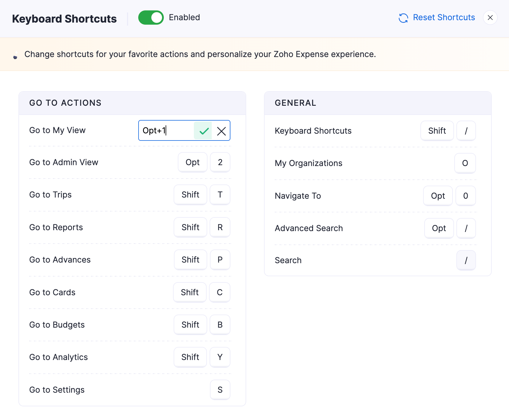Select the Shift key badge for Go to Trips
Viewport: 509px width, 420px height.
click(x=190, y=195)
